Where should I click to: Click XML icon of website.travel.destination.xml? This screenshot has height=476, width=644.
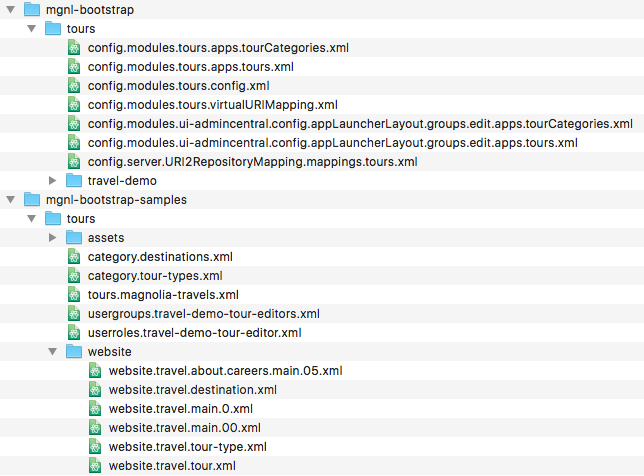coord(95,390)
